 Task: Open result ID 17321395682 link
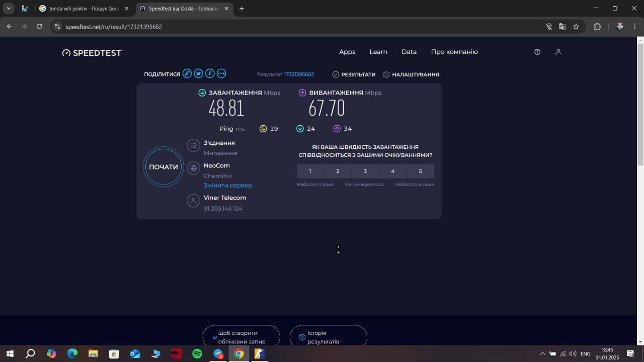tap(299, 74)
